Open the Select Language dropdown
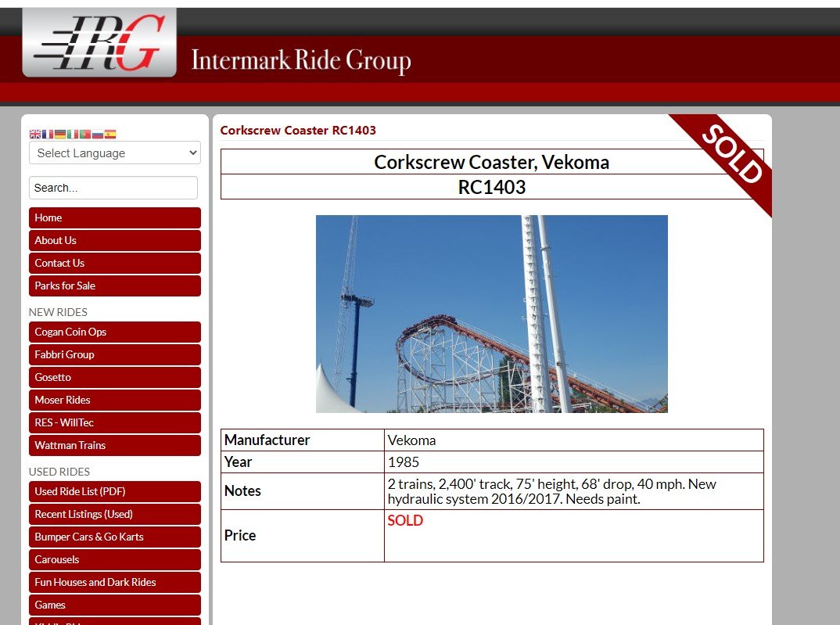Screen dimensions: 840x625 click(x=115, y=153)
